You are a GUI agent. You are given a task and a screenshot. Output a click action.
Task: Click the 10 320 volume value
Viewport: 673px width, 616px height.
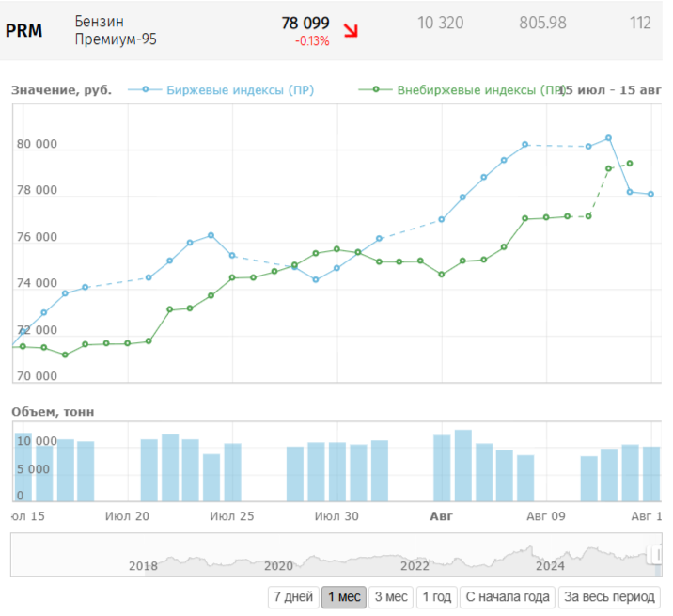(441, 23)
